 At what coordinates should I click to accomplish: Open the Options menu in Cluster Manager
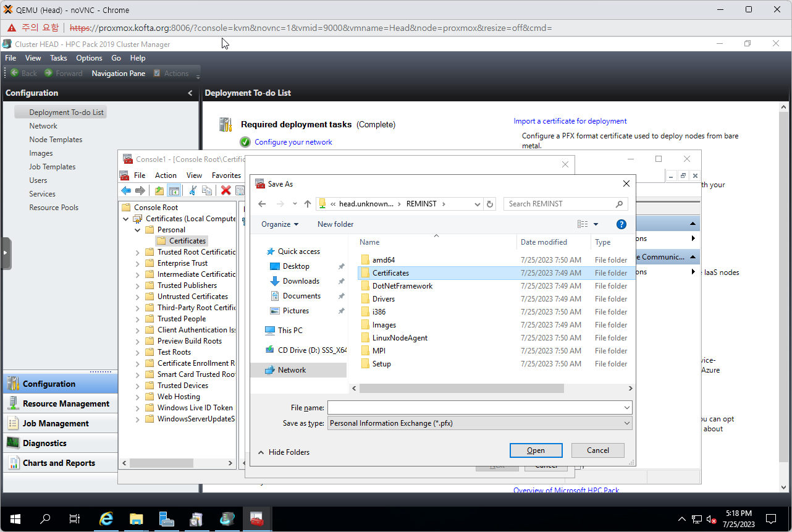click(x=89, y=58)
